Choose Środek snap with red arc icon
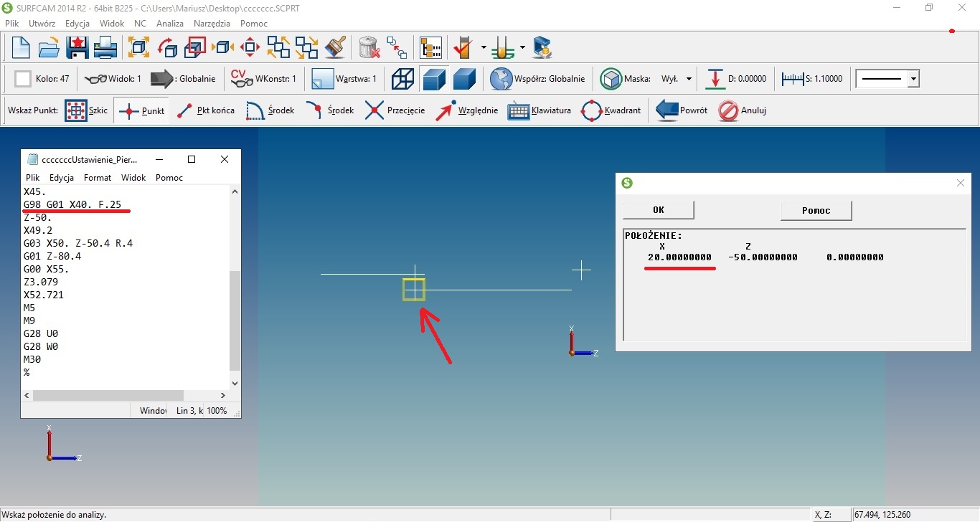 click(329, 110)
